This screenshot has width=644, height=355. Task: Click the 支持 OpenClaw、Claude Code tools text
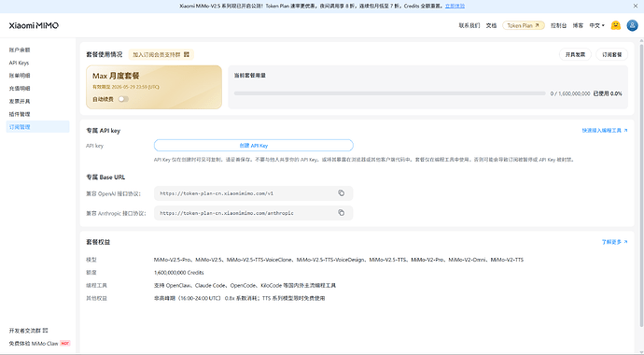[245, 285]
